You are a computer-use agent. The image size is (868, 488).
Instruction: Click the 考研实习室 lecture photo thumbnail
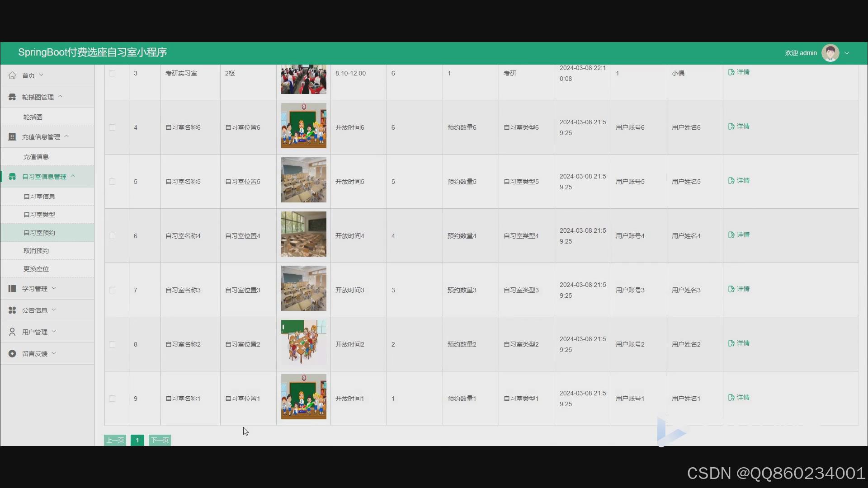[x=304, y=79]
